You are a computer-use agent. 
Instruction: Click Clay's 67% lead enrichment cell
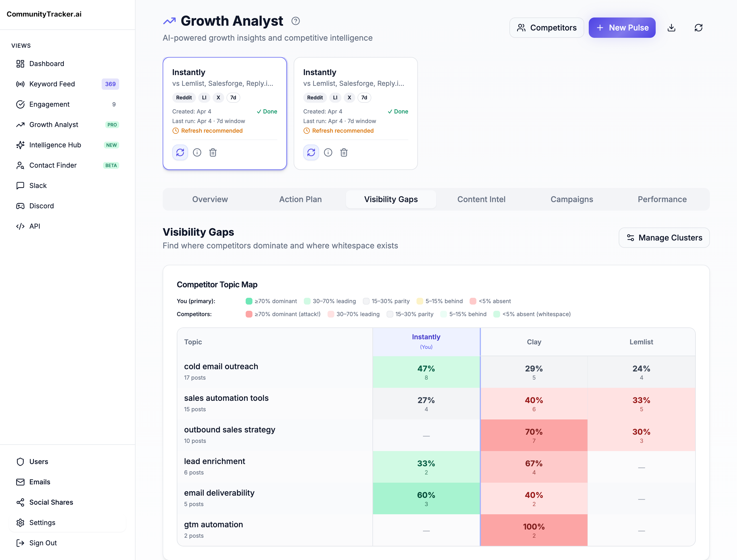534,467
